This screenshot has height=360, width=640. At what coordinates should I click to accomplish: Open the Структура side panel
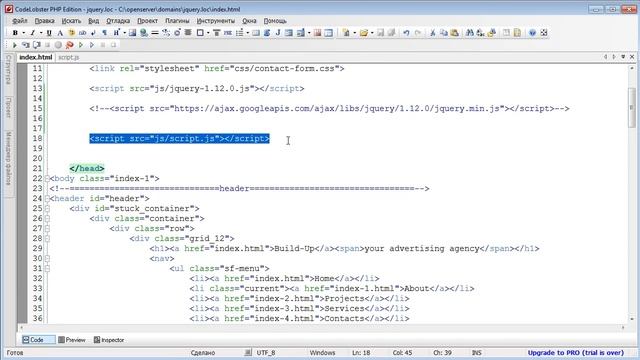pos(8,70)
